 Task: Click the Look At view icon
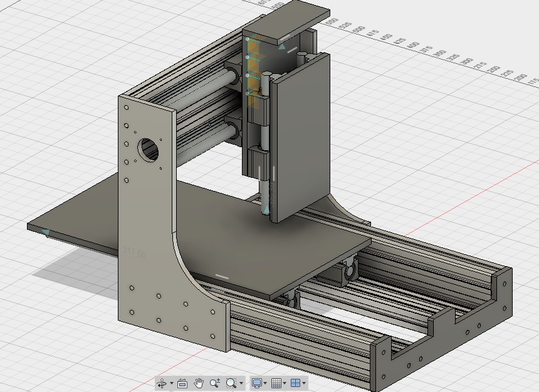pos(182,383)
